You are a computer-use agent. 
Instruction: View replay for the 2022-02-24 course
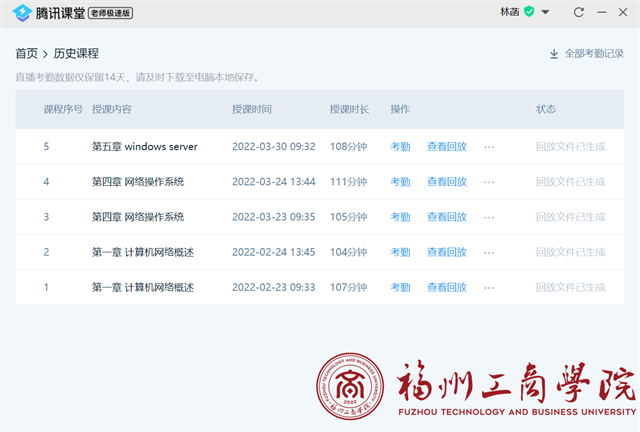click(x=446, y=252)
